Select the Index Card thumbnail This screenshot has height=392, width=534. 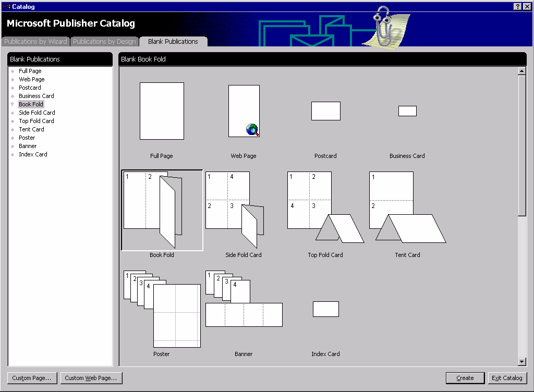coord(326,309)
